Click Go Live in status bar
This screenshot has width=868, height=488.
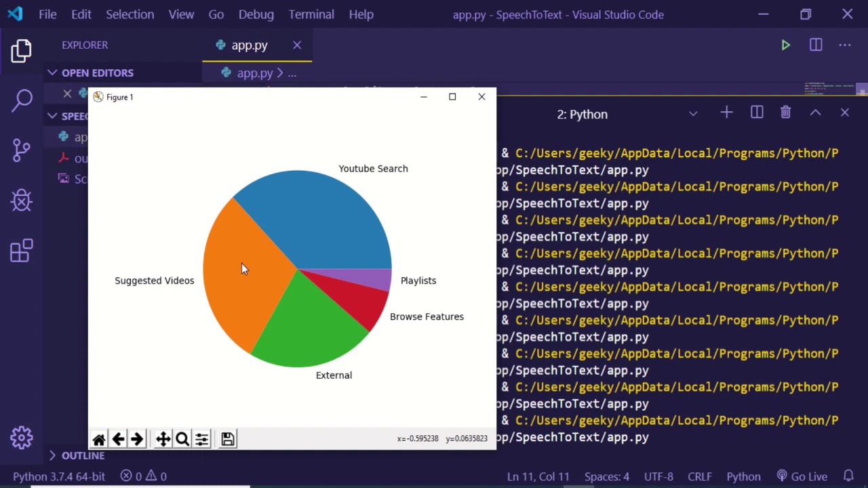click(802, 476)
